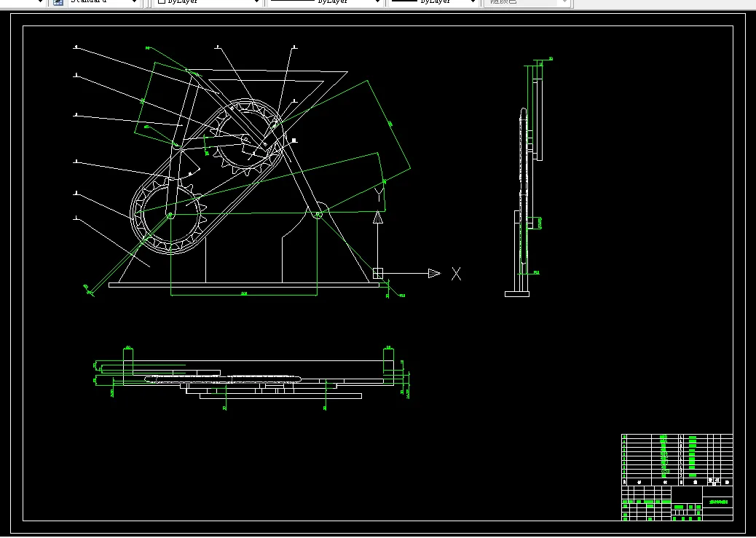Click the color swatch square beside ByLayer
This screenshot has width=756, height=538.
(x=162, y=1)
